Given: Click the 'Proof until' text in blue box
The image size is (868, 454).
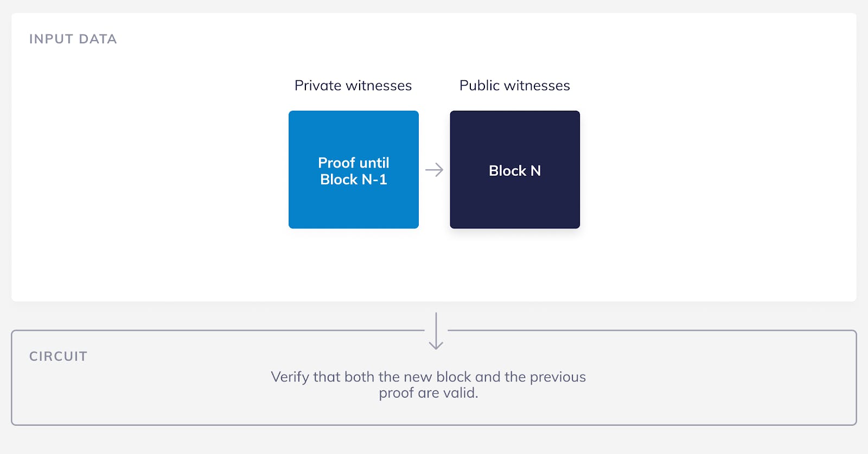Looking at the screenshot, I should pos(353,163).
